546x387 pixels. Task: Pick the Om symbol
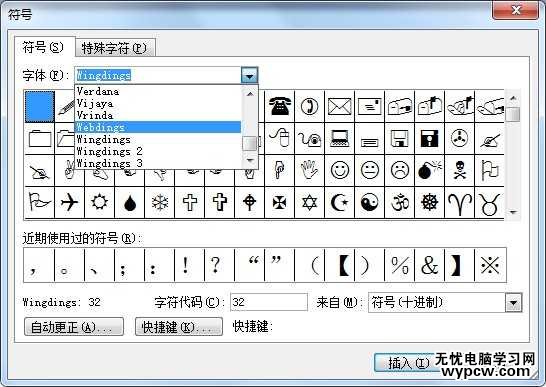coord(399,202)
